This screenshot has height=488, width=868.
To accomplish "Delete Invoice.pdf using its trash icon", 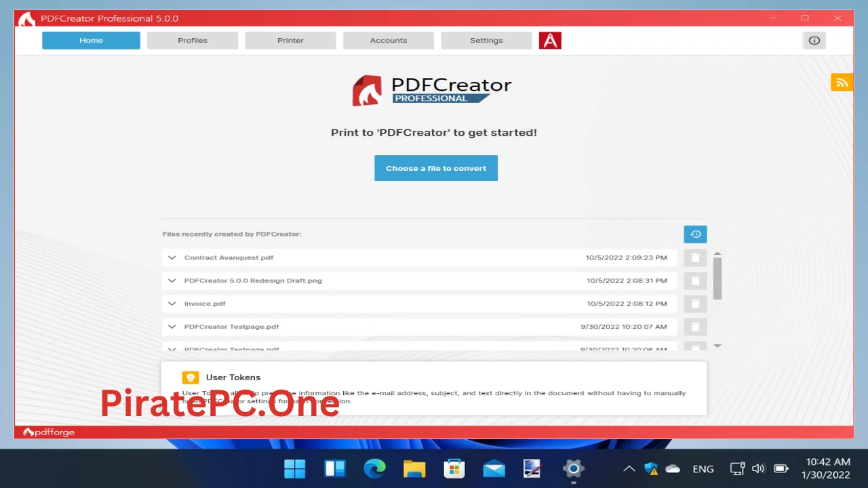I will (x=695, y=304).
